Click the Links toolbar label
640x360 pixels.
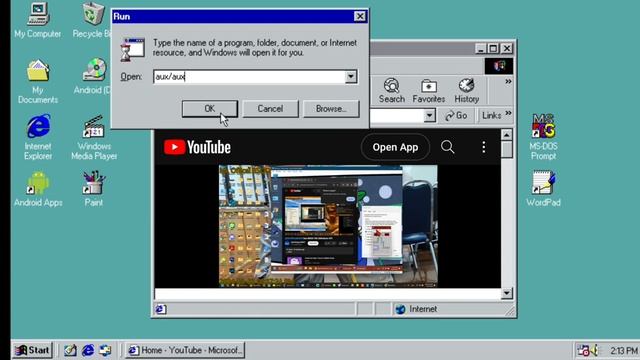pos(491,116)
